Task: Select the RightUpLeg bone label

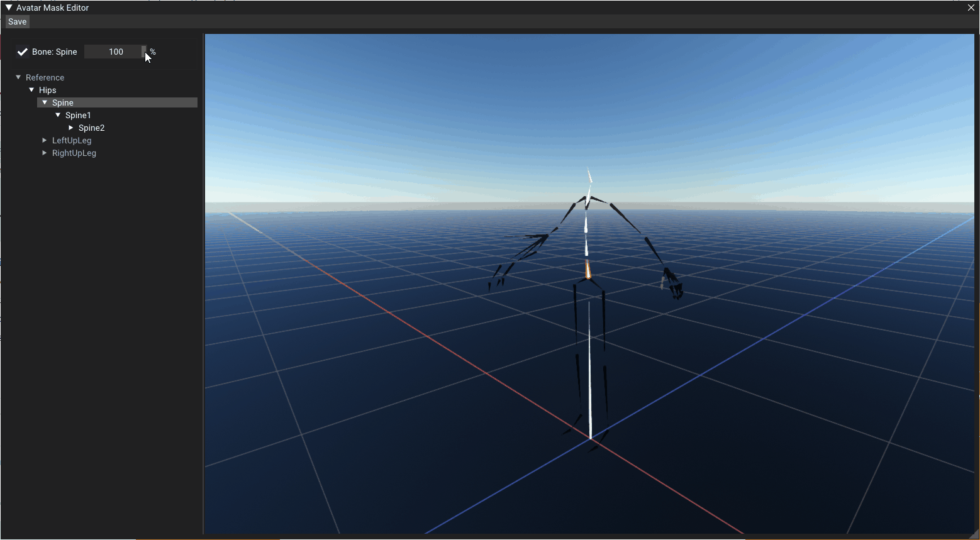Action: click(74, 153)
